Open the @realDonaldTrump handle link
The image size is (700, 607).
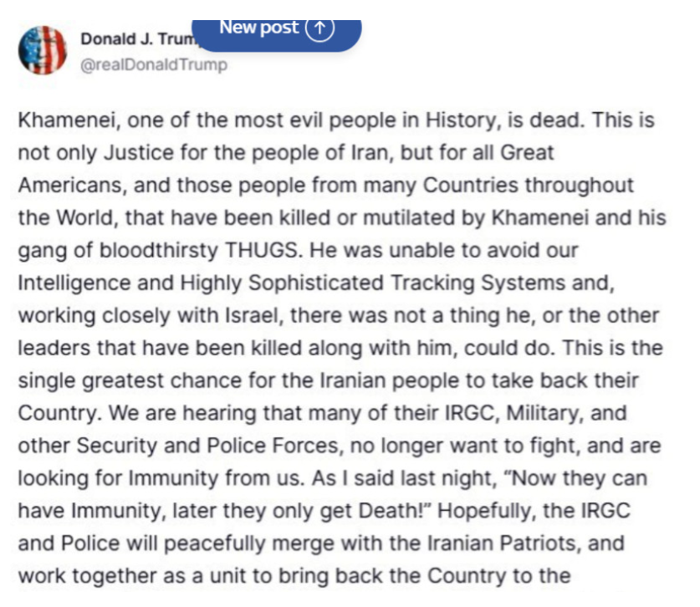(x=153, y=64)
